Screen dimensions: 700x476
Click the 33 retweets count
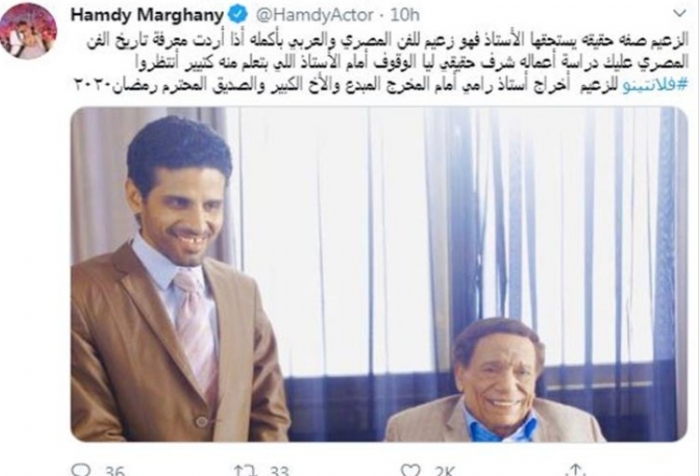click(279, 472)
